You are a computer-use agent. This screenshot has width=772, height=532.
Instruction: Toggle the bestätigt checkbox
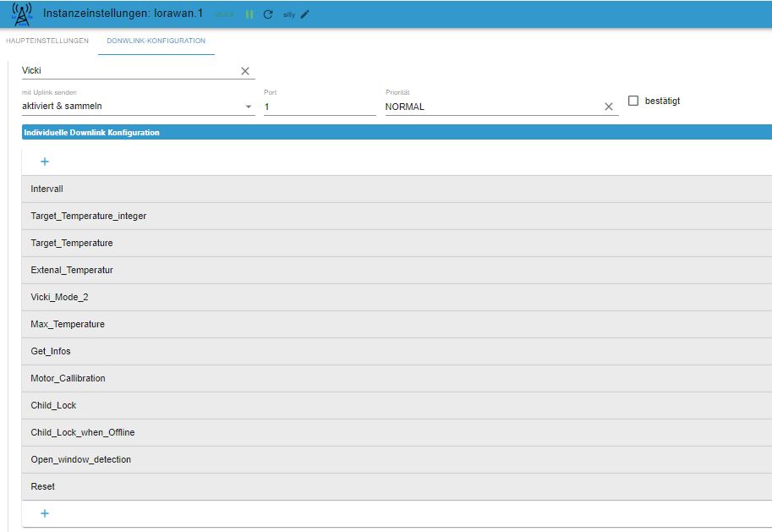(633, 101)
